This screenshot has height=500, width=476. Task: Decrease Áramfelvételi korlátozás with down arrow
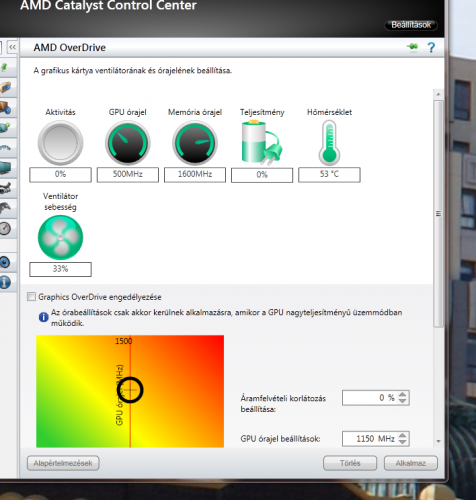click(403, 401)
